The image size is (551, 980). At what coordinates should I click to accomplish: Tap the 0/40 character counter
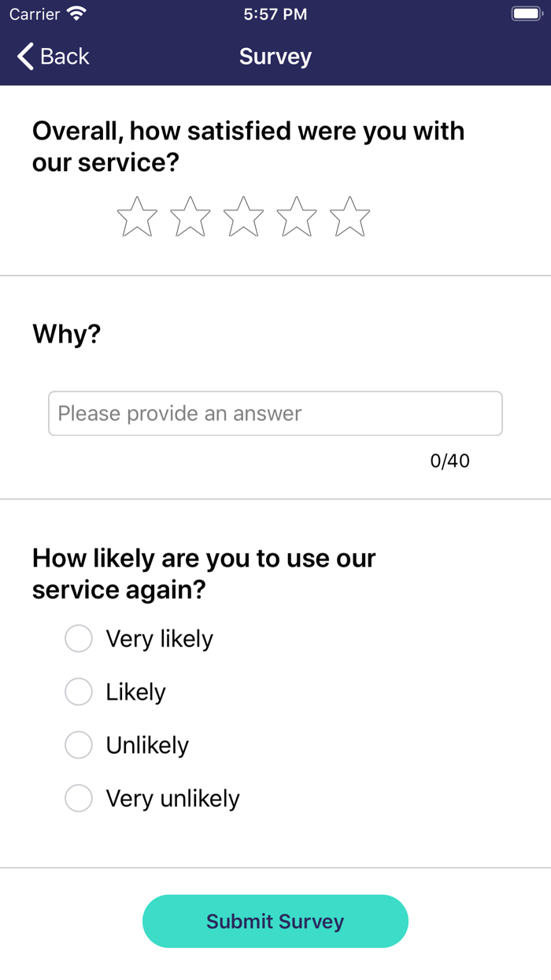449,461
